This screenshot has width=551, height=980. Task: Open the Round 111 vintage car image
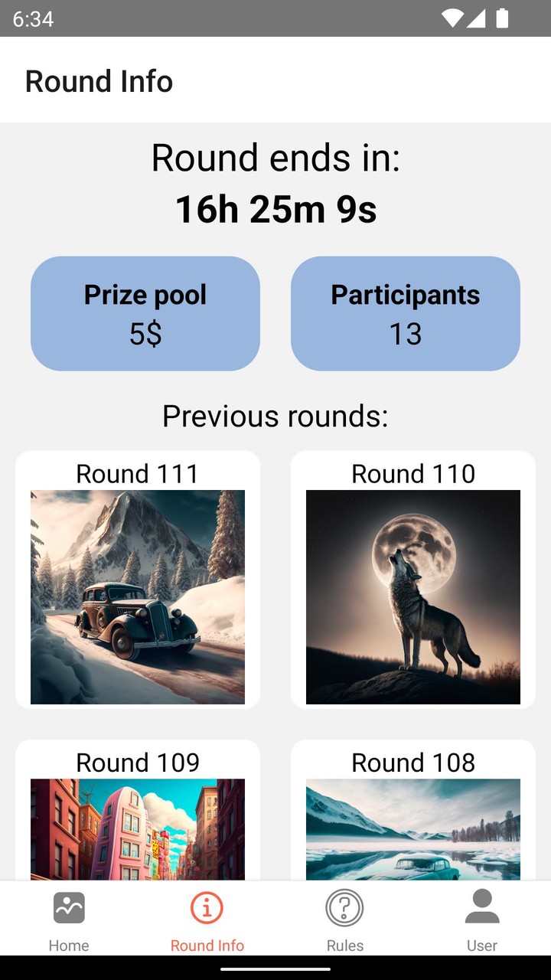(x=138, y=597)
